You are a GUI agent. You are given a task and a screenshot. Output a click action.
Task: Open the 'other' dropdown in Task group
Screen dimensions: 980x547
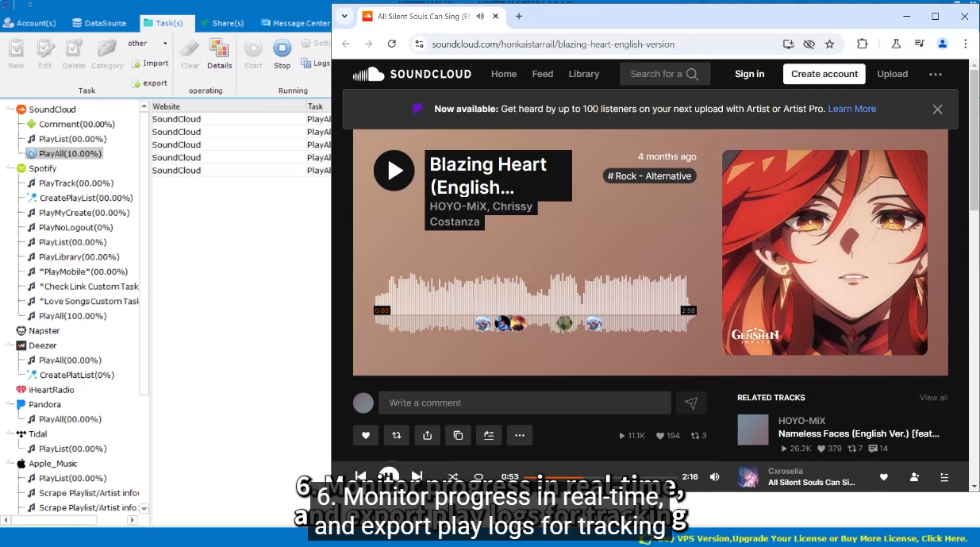148,44
